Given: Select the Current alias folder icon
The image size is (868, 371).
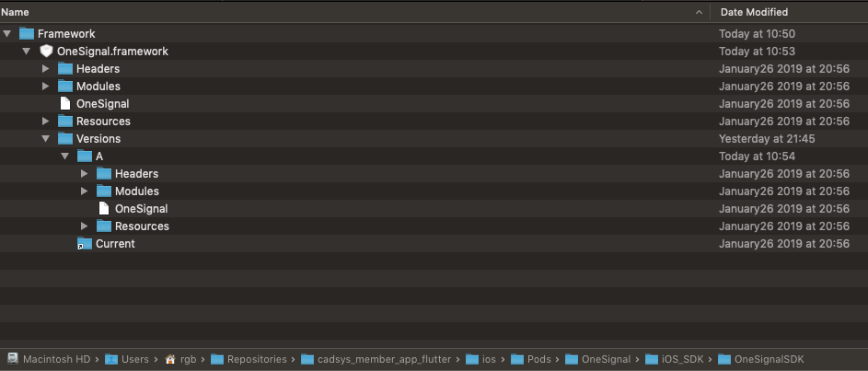Looking at the screenshot, I should pos(85,244).
